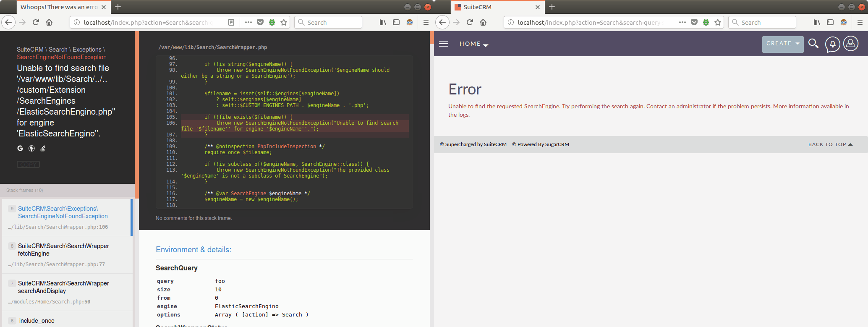Toggle Firefox sidebar in right browser window
The height and width of the screenshot is (327, 868).
tap(830, 22)
